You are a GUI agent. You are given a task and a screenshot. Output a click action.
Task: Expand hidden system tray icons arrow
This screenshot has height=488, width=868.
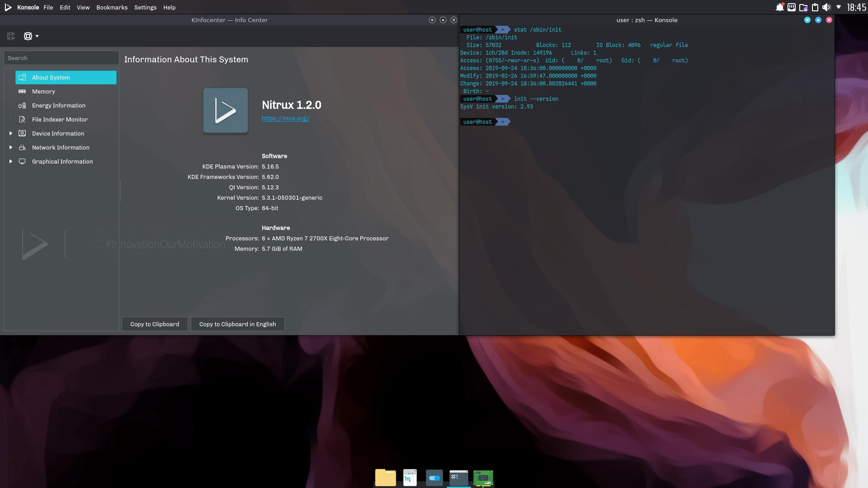pos(839,7)
